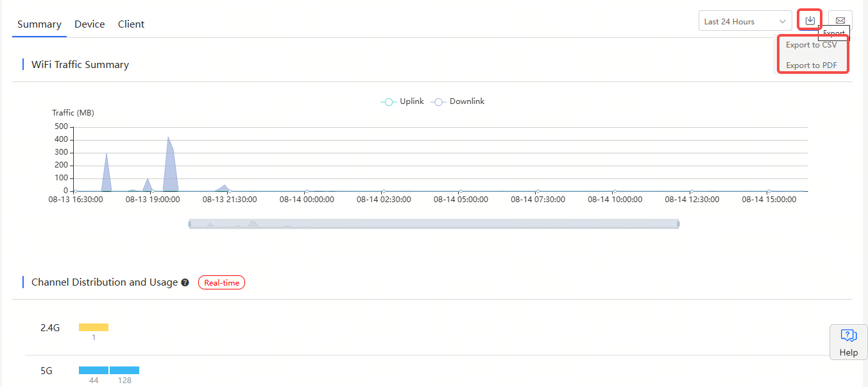Click the email envelope icon
This screenshot has width=868, height=387.
click(840, 21)
